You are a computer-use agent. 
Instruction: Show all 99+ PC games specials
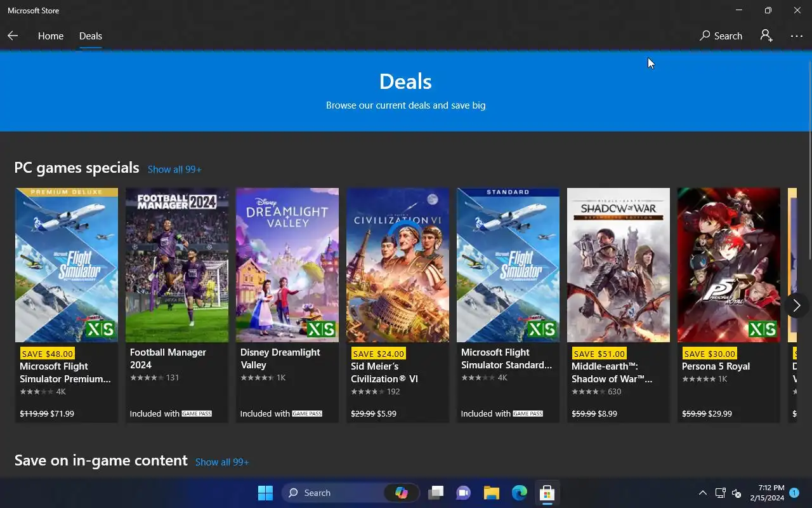click(x=174, y=170)
